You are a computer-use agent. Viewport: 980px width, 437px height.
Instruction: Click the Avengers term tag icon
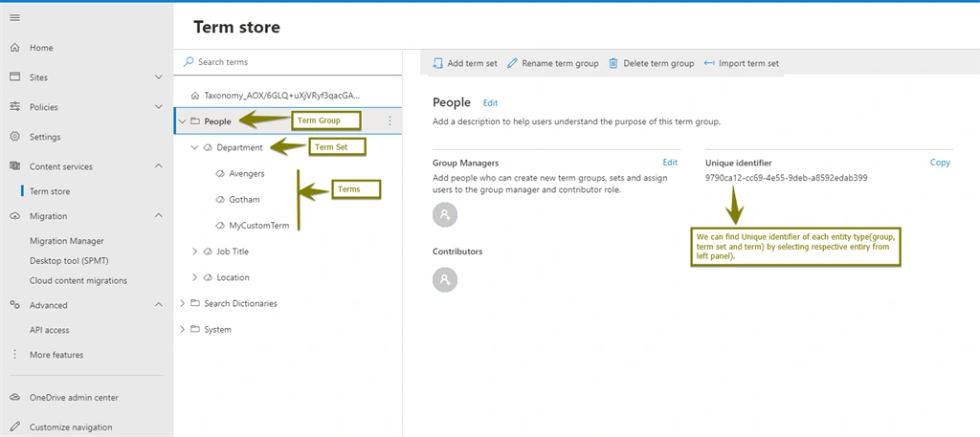[x=220, y=173]
